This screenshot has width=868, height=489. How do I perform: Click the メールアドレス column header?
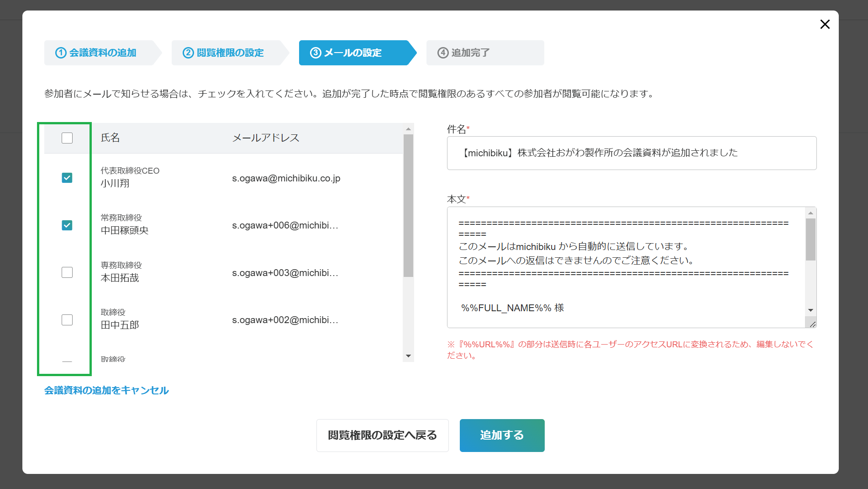[x=266, y=138]
